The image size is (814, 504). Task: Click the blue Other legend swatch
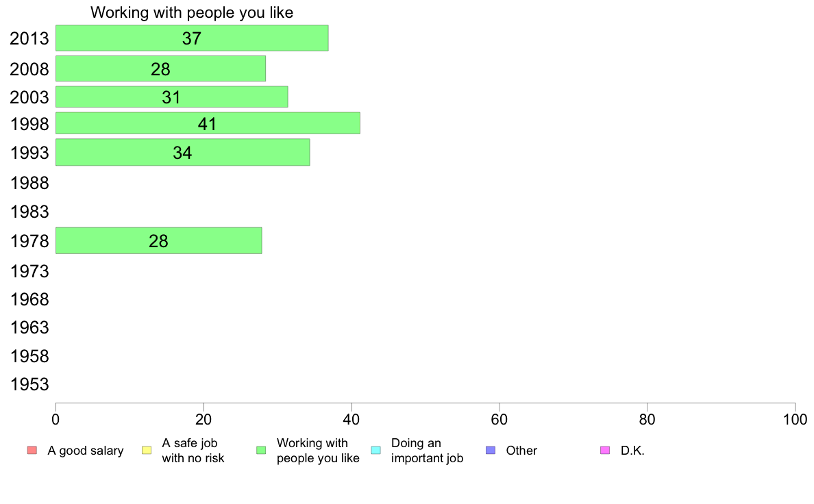pos(491,450)
